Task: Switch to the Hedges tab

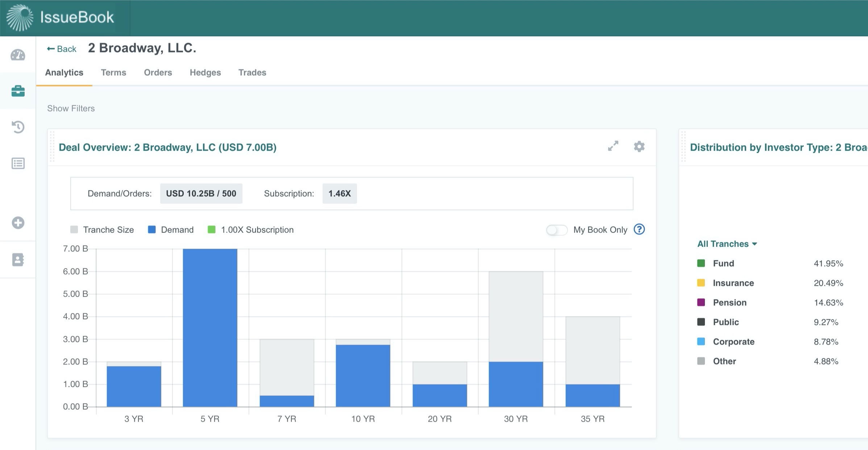Action: (205, 72)
